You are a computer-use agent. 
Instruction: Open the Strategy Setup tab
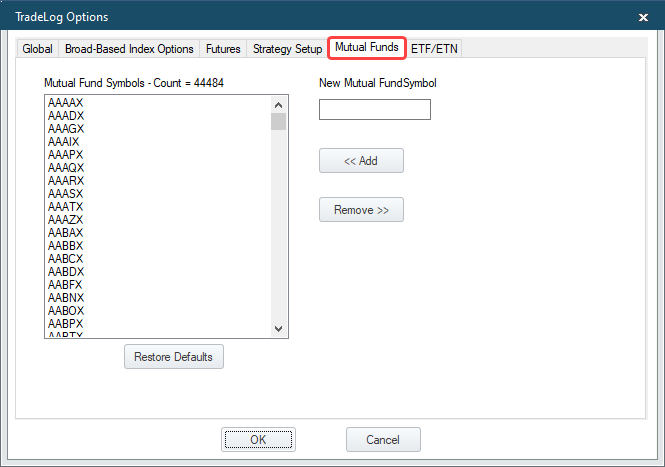[287, 49]
